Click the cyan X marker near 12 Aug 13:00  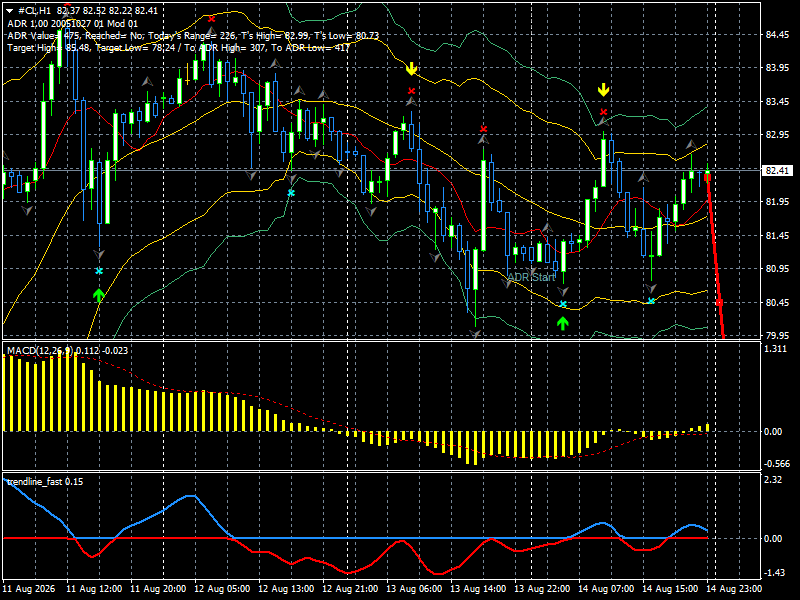[x=291, y=193]
